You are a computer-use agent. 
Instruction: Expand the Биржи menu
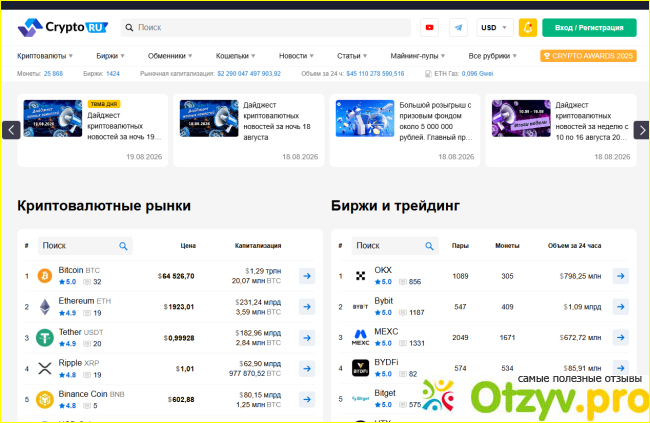(110, 56)
